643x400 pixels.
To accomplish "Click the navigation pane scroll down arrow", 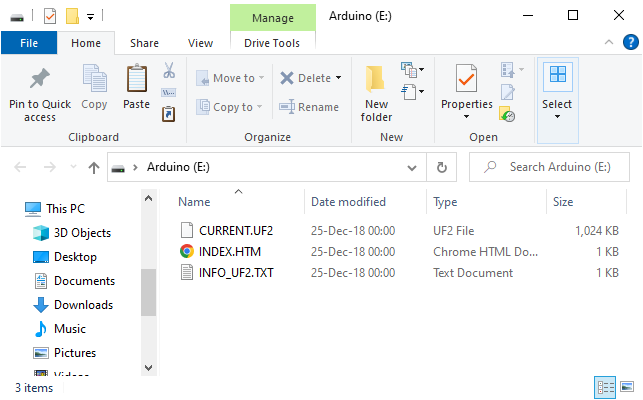I will [x=148, y=367].
